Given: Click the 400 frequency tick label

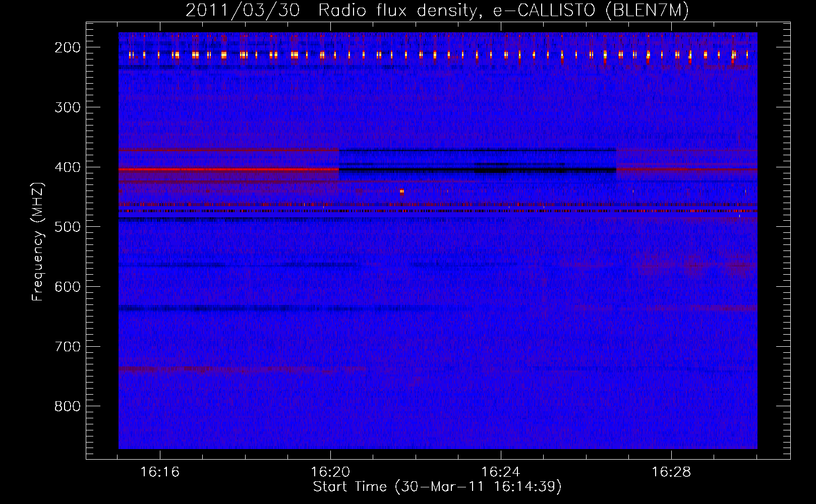Looking at the screenshot, I should point(68,167).
